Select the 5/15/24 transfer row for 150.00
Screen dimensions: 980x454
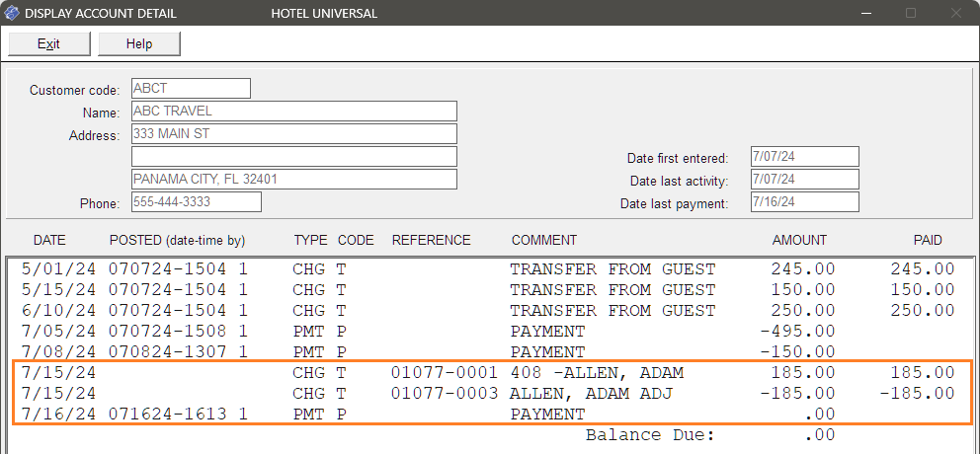pos(488,290)
